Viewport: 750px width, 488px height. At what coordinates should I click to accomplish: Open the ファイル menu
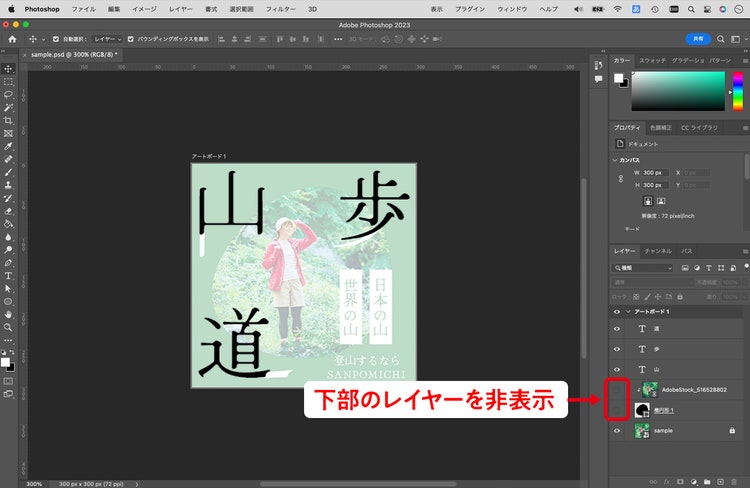pos(84,9)
